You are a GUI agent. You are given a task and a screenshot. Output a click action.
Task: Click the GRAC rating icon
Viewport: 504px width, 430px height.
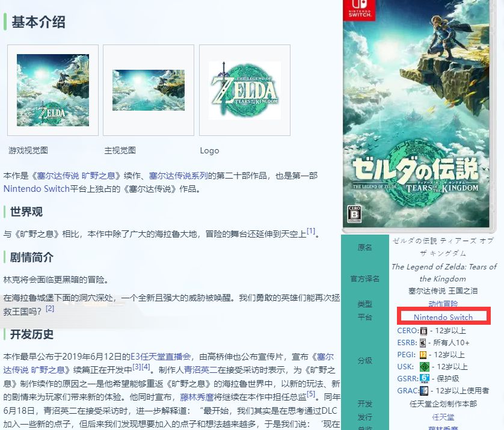pyautogui.click(x=424, y=391)
